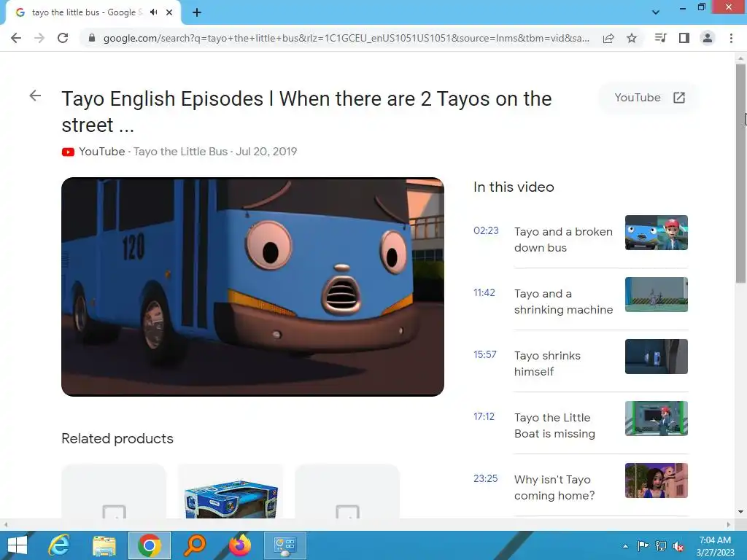Go back using arrow beside video title
Viewport: 747px width, 560px height.
coord(35,96)
